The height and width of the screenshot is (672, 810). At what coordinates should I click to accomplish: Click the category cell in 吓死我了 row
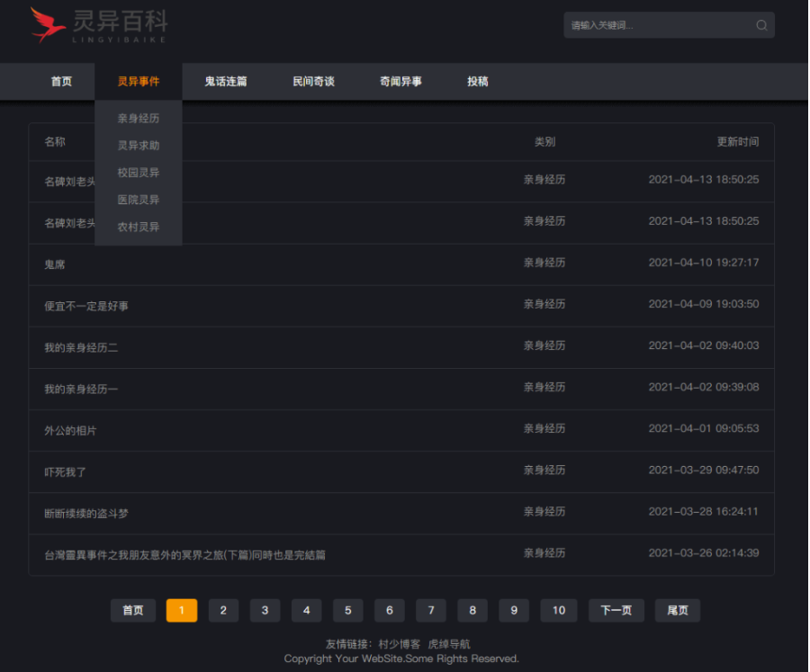(x=544, y=470)
